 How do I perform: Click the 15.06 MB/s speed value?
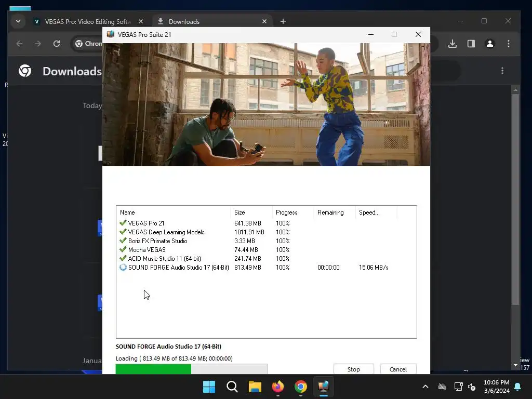coord(374,268)
